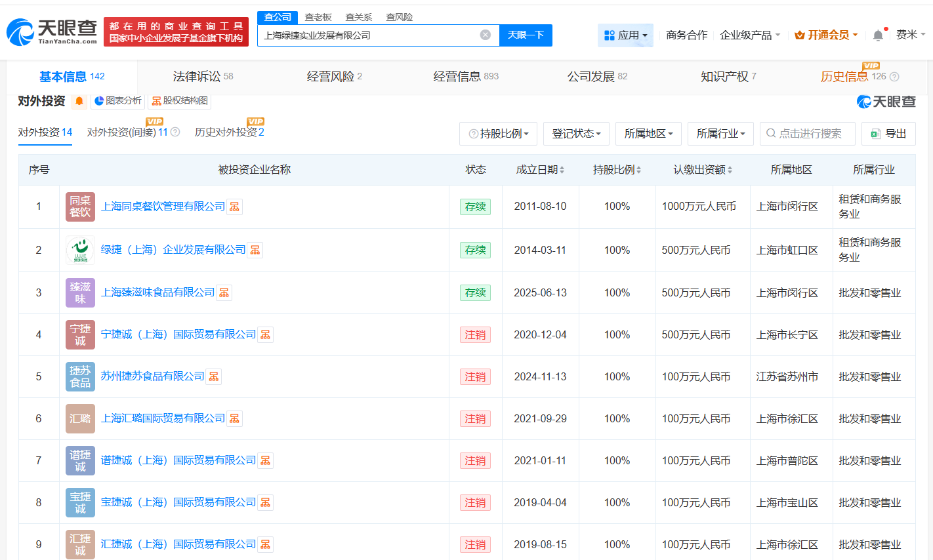Open equity icon next to 上海同桌餐饮管理有限公司
Screen dimensions: 933x560
(234, 207)
